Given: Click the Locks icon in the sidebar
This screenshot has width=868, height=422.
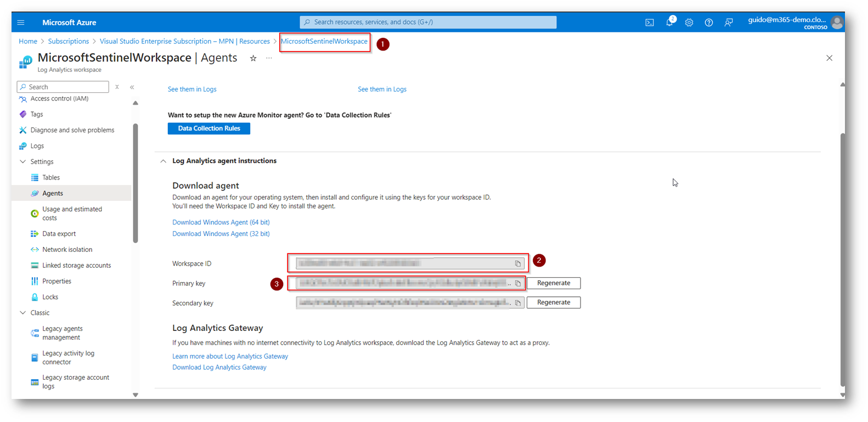Looking at the screenshot, I should tap(35, 297).
